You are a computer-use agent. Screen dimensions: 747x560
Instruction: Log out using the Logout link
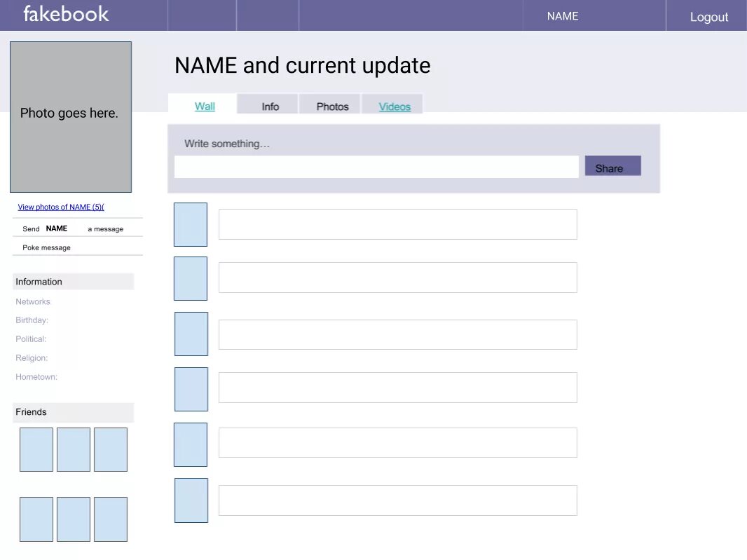[x=709, y=17]
